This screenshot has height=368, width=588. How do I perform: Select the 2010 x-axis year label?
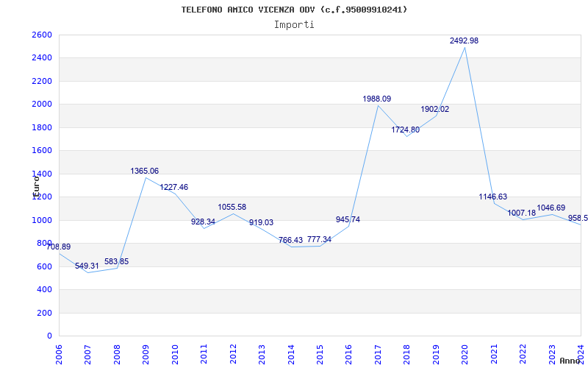(x=175, y=355)
